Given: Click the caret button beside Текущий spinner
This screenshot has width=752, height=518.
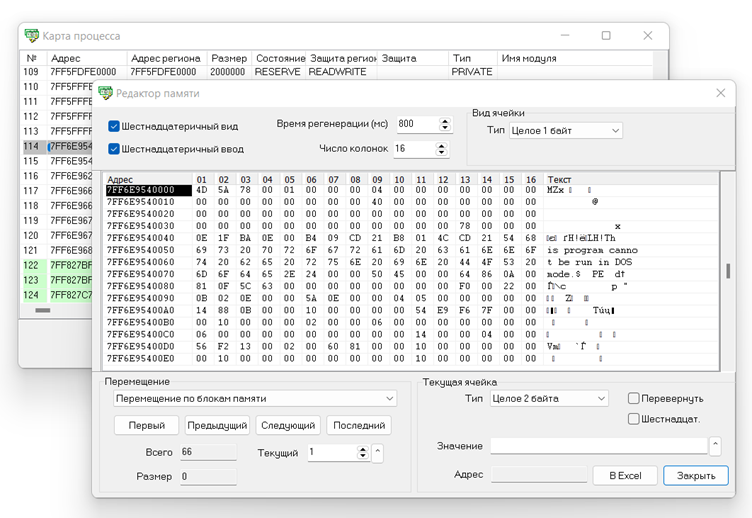Looking at the screenshot, I should (x=377, y=453).
